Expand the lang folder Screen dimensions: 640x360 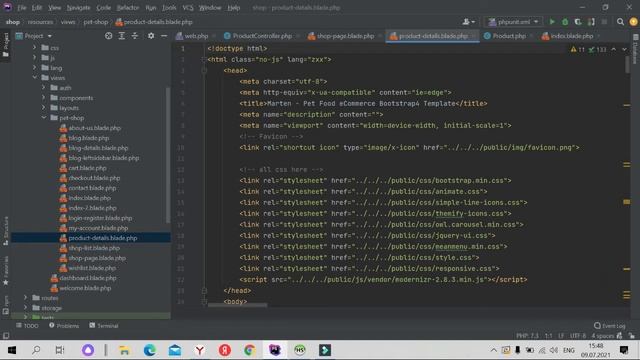click(35, 67)
